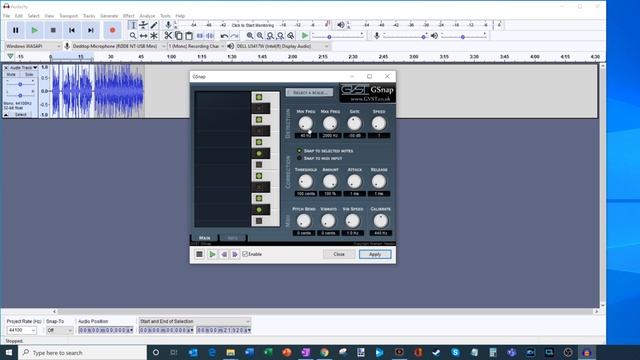Open the File menu
The width and height of the screenshot is (640, 360).
[7, 16]
